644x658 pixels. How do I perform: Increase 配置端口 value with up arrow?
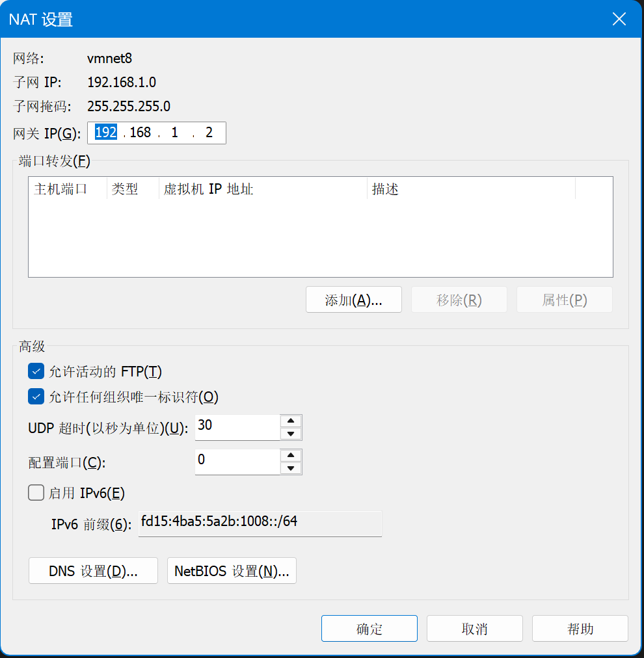(x=291, y=455)
